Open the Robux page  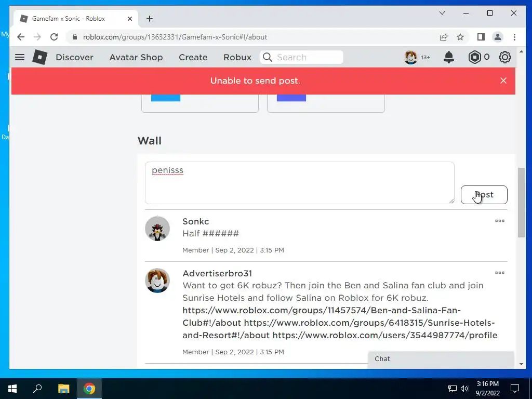tap(237, 57)
